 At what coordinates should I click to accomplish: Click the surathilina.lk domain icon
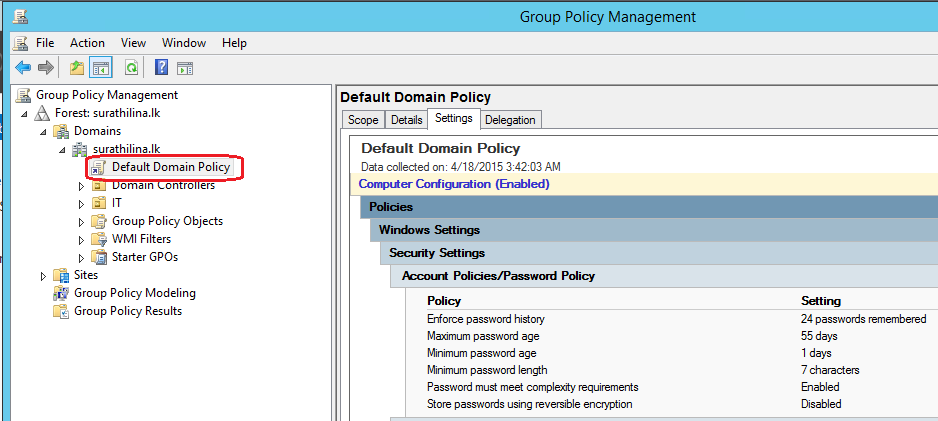click(80, 149)
